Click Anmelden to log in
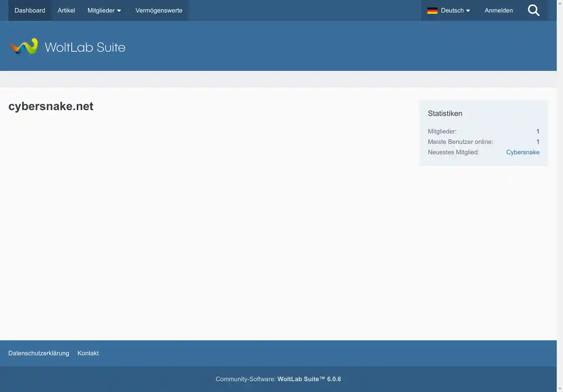 point(498,10)
